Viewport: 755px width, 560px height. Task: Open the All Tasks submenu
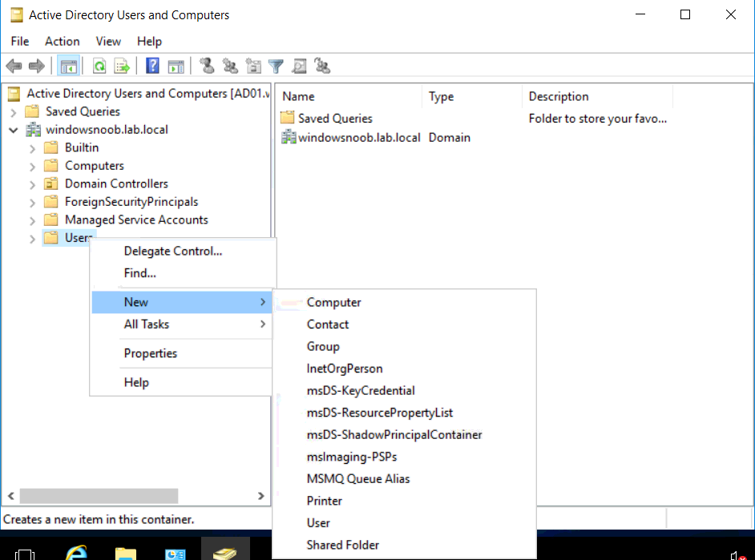point(182,324)
